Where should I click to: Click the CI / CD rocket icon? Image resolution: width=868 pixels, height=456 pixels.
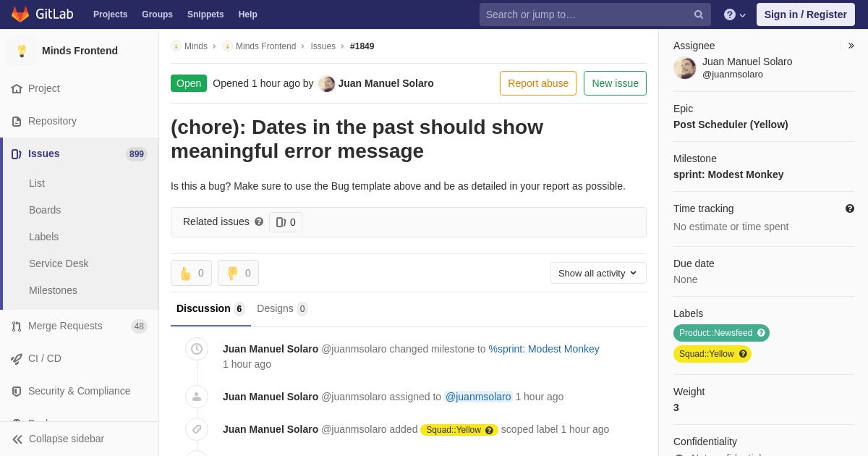(x=17, y=359)
